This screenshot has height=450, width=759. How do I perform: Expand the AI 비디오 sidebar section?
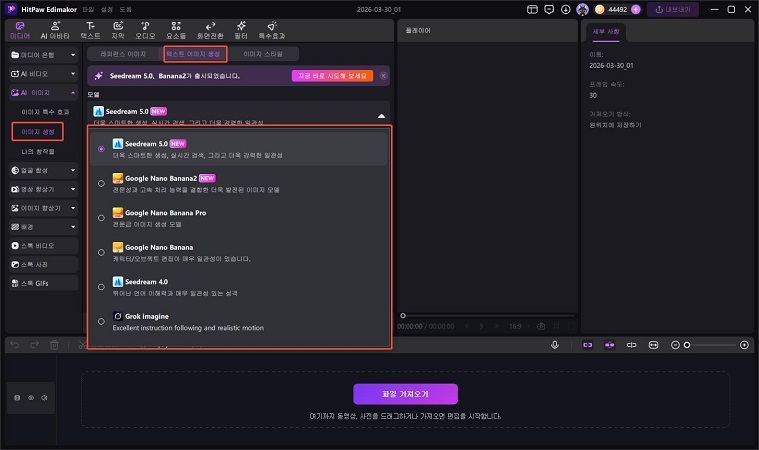pos(44,74)
